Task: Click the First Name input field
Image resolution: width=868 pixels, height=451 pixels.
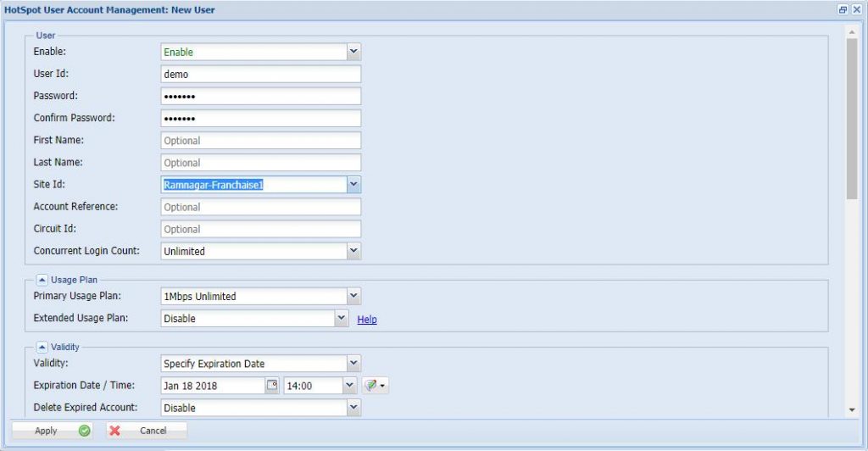Action: (x=260, y=141)
